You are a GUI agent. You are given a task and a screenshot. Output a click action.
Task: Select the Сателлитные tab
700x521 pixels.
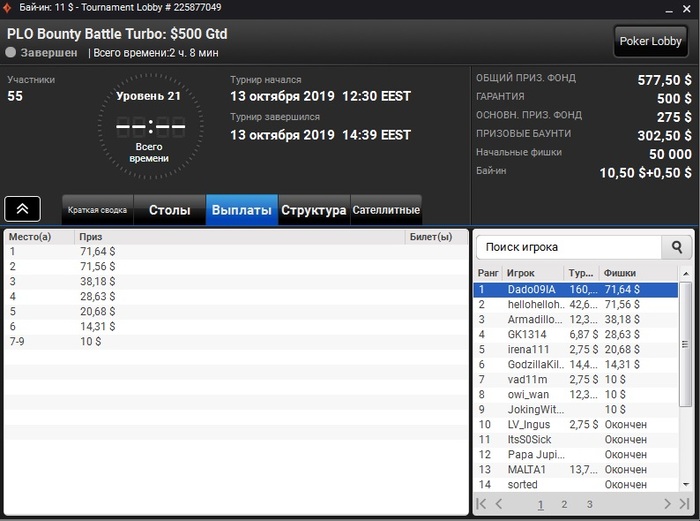[386, 210]
